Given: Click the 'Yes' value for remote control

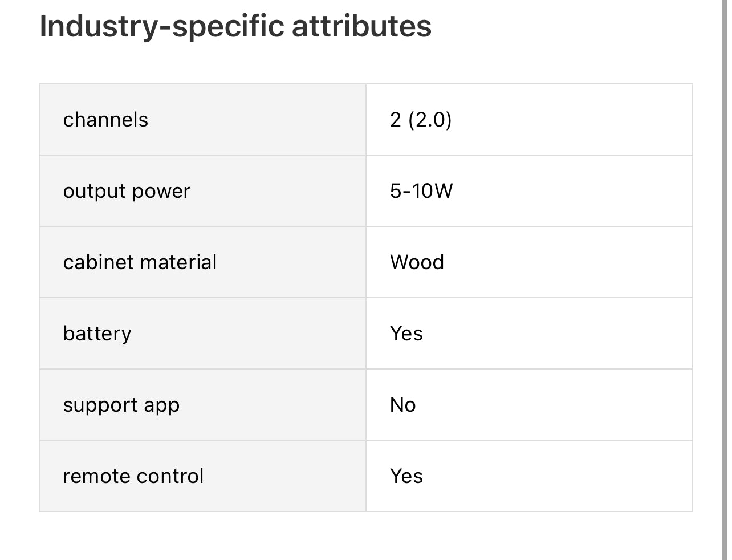Looking at the screenshot, I should (x=406, y=476).
